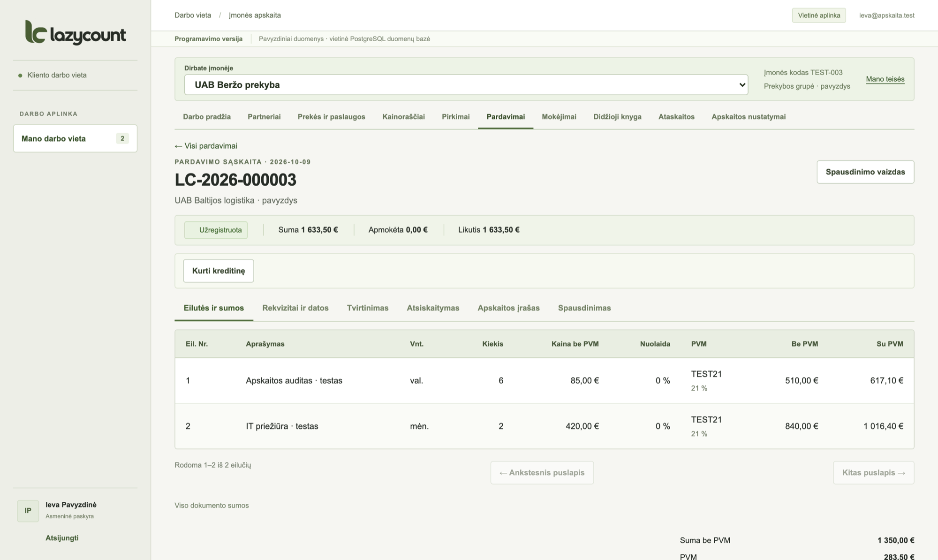Open the Mano teisės link
Viewport: 938px width, 560px height.
[885, 79]
